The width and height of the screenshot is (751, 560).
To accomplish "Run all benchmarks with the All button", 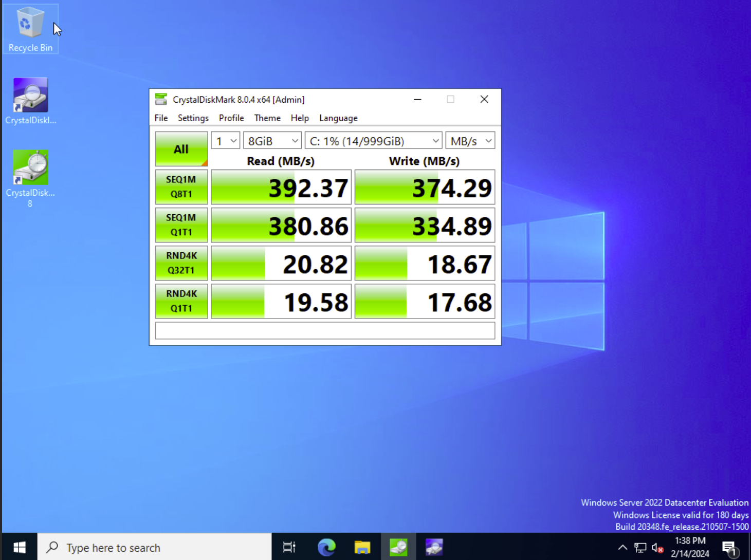I will (181, 149).
